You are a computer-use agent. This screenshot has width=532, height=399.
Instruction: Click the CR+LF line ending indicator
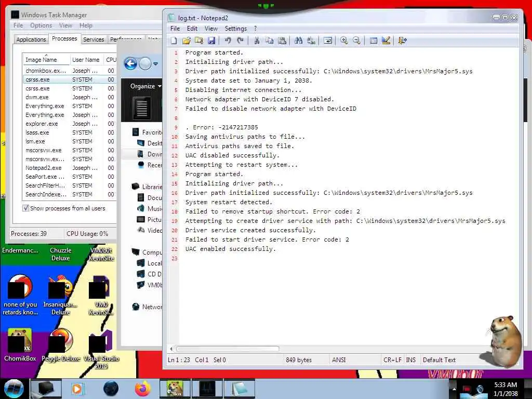coord(392,360)
